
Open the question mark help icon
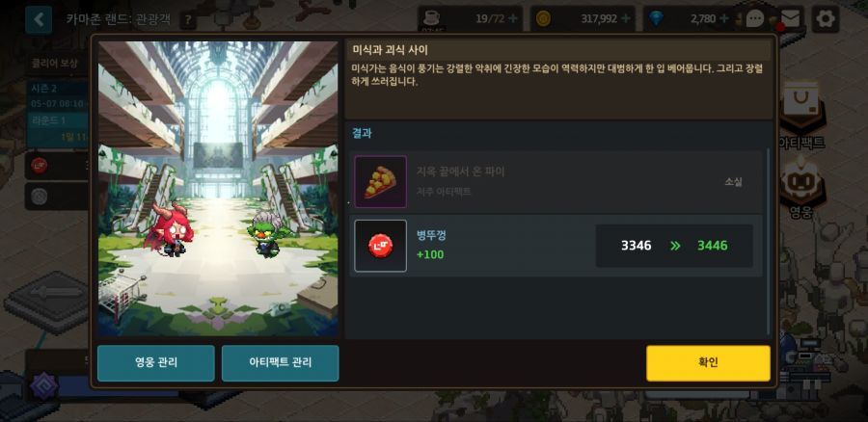pos(188,21)
